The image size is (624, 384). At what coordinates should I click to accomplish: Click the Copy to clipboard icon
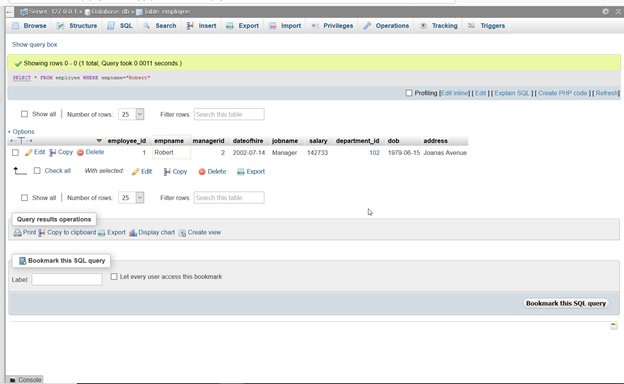(x=42, y=233)
